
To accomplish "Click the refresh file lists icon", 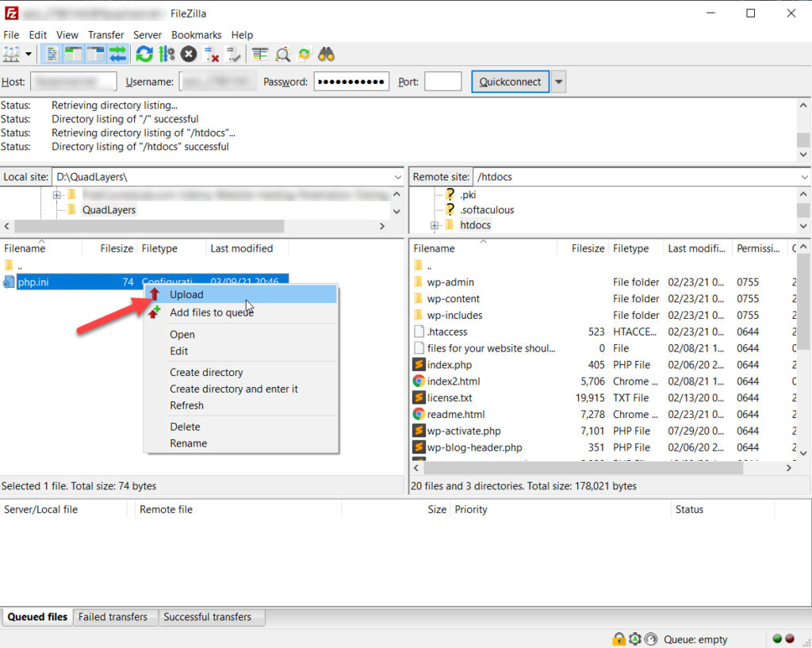I will [144, 54].
